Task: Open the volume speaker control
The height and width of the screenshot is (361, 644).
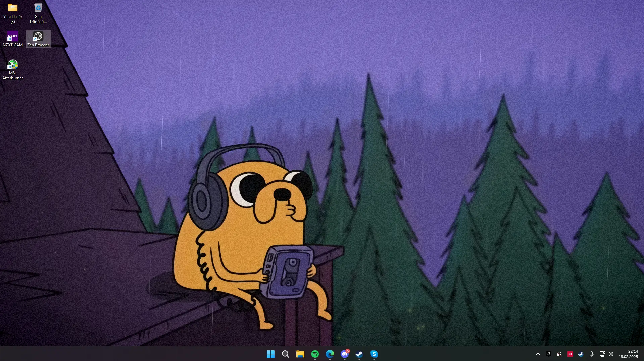Action: (x=610, y=354)
